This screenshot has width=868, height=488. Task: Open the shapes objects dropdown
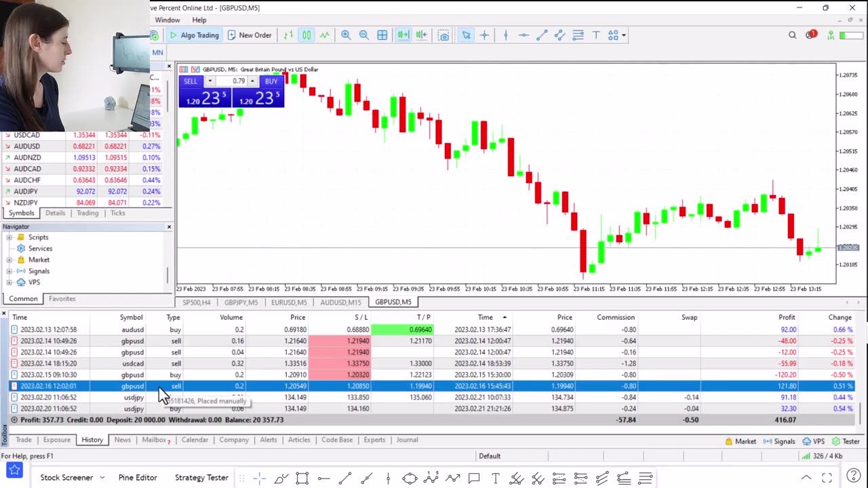(x=617, y=35)
